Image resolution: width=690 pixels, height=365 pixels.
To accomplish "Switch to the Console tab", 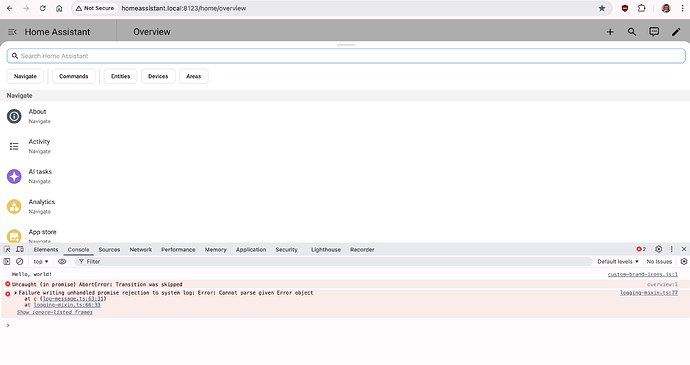I will (78, 250).
